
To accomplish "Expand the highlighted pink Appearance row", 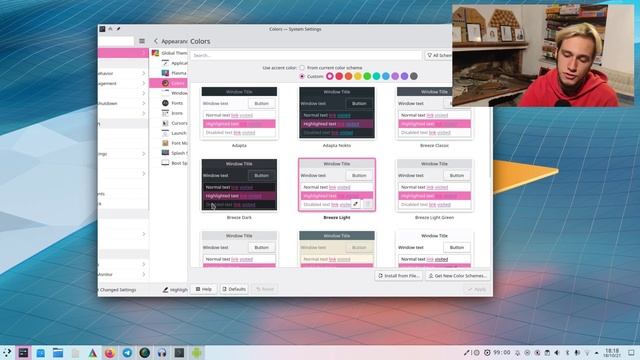I will click(x=123, y=53).
